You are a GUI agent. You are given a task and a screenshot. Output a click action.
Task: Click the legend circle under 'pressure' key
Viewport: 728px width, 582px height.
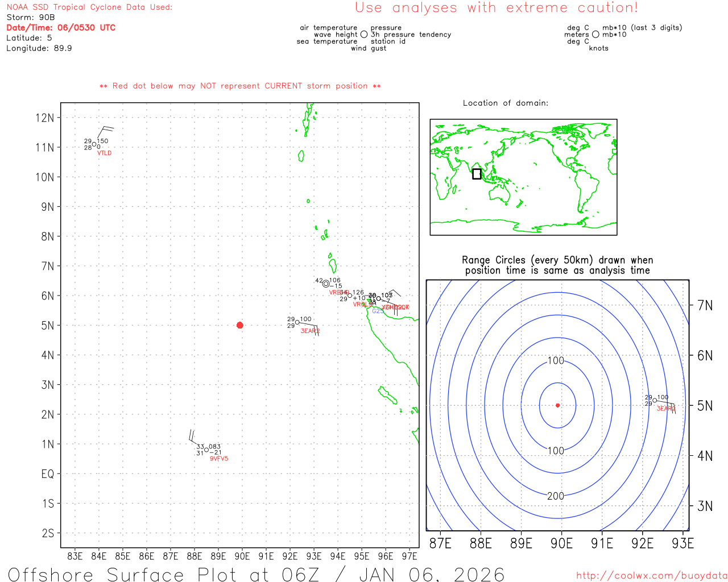point(364,35)
